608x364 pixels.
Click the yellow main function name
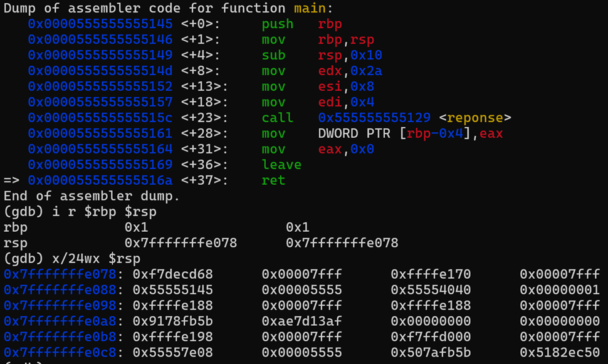click(310, 8)
